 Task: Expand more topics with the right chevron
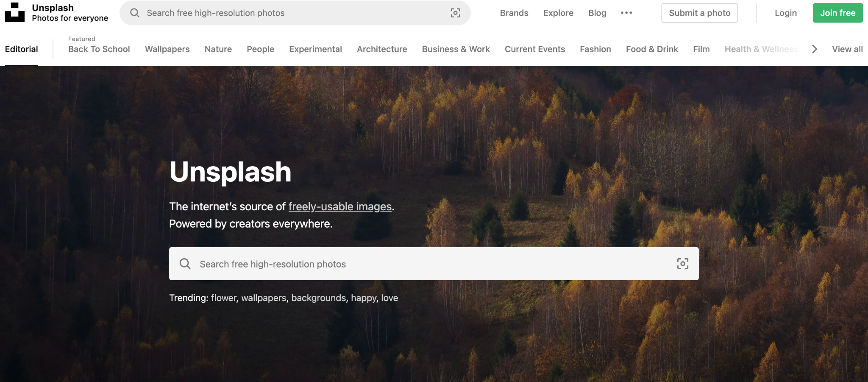coord(814,49)
